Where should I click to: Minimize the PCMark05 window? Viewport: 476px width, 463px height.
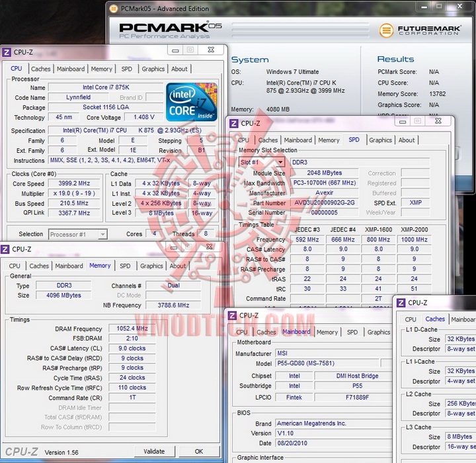[424, 7]
